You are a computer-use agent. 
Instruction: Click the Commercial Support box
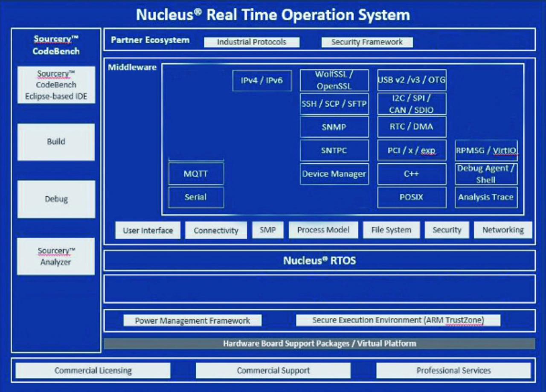tap(273, 370)
